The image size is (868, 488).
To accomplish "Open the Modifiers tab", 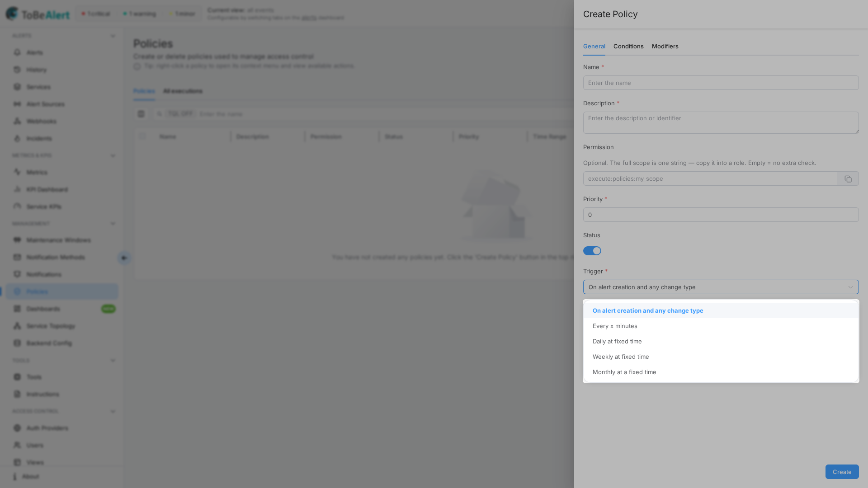I will point(665,47).
